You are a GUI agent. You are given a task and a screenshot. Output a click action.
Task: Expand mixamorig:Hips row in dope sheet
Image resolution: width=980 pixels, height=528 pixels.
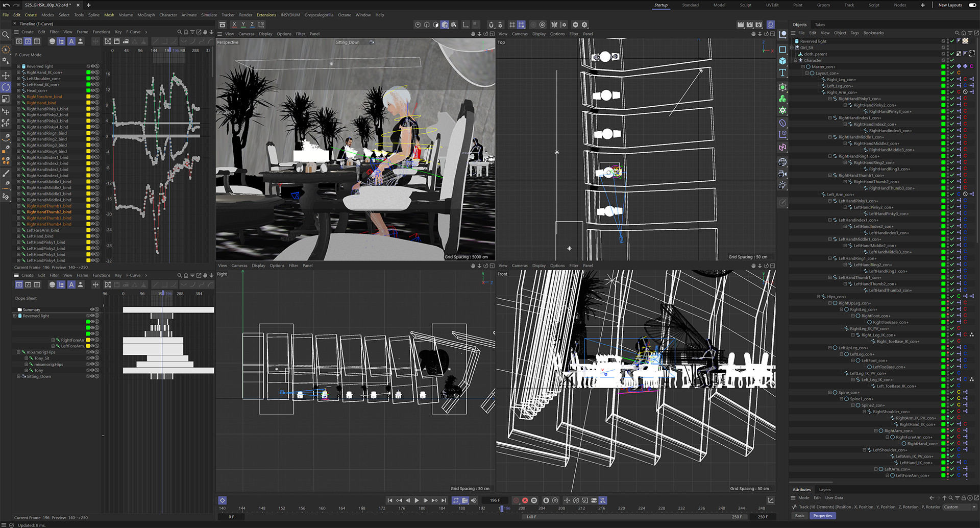click(18, 352)
